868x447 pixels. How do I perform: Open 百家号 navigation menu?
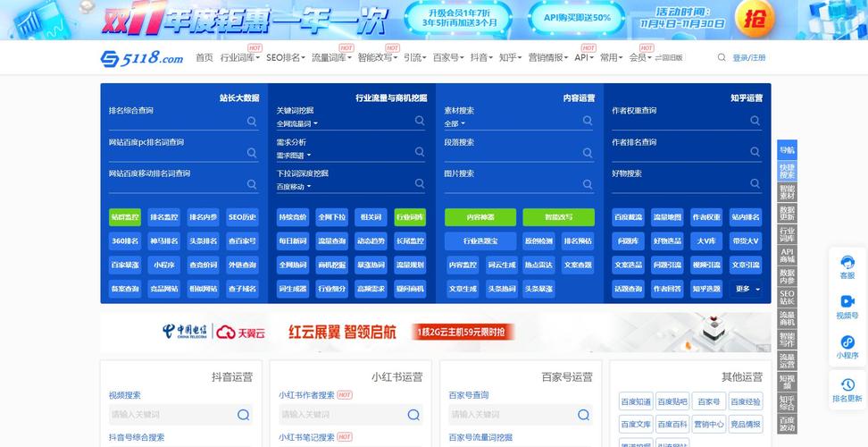coord(448,57)
